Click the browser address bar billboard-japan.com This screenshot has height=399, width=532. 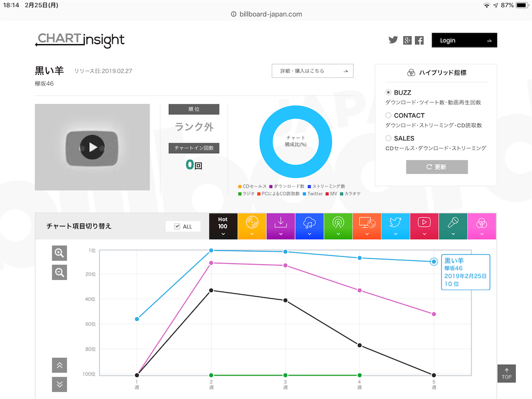(267, 14)
